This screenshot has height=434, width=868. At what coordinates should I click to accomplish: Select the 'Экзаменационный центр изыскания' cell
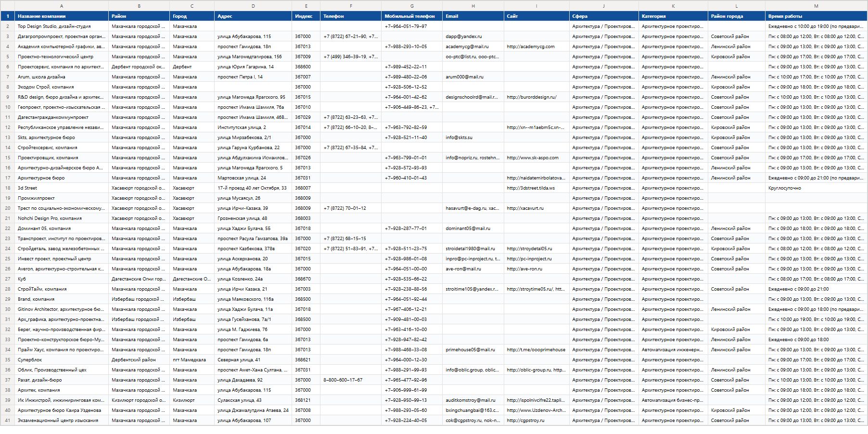click(x=62, y=421)
